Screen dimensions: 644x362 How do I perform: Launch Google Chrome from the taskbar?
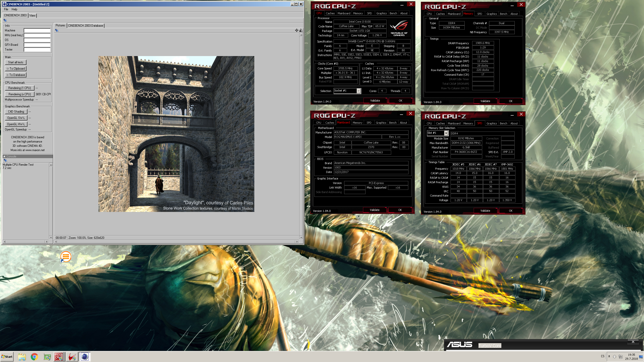coord(34,357)
